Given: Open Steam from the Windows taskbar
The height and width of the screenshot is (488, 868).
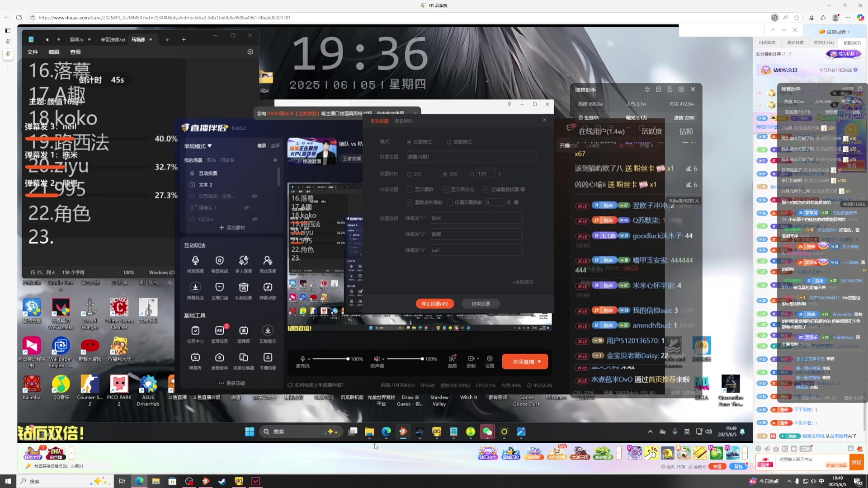Looking at the screenshot, I should [222, 481].
